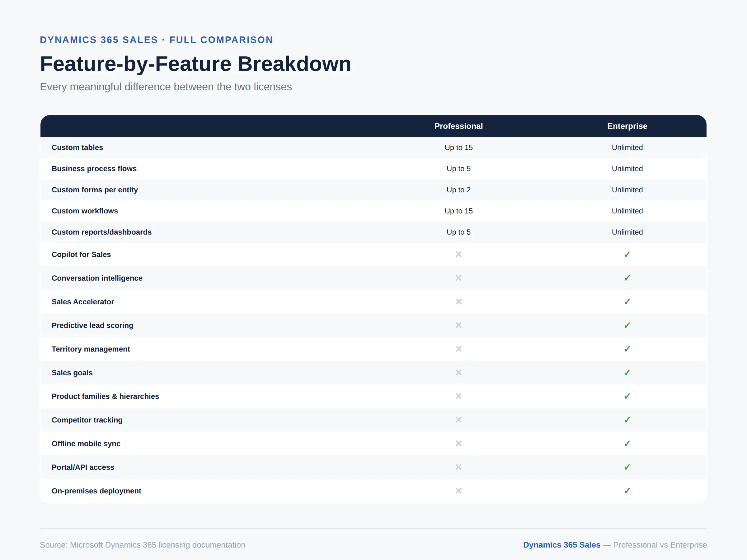Click Unlimited in Business process flows row
The height and width of the screenshot is (560, 747).
(x=627, y=168)
